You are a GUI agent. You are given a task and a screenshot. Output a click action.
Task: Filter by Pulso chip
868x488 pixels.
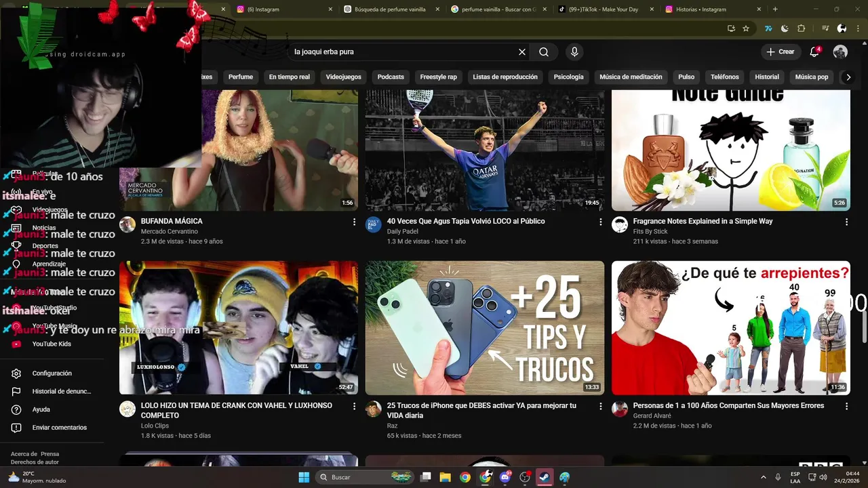pos(686,77)
